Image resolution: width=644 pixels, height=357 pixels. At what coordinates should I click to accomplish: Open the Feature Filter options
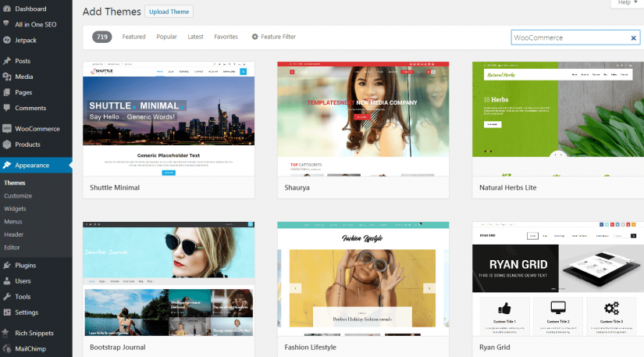click(273, 37)
